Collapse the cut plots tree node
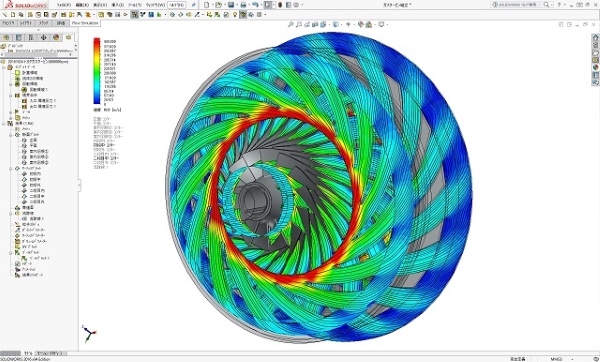The width and height of the screenshot is (600, 362). [x=11, y=135]
